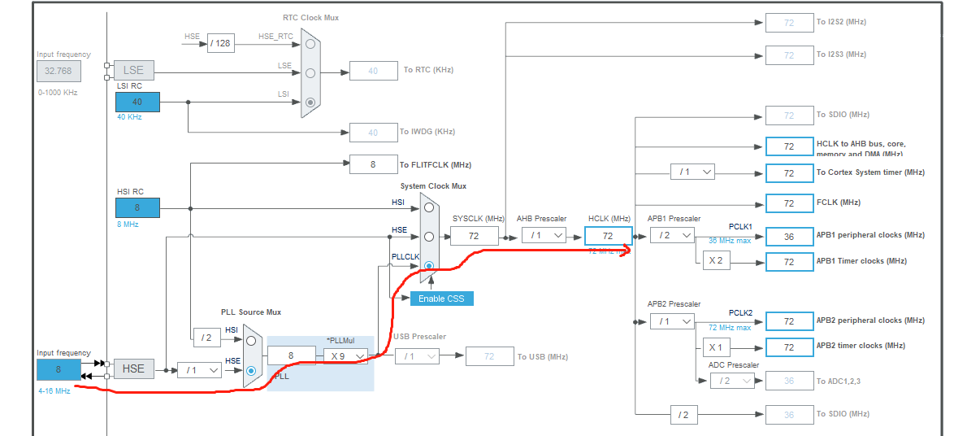Open the AHB Prescaler dropdown

544,235
